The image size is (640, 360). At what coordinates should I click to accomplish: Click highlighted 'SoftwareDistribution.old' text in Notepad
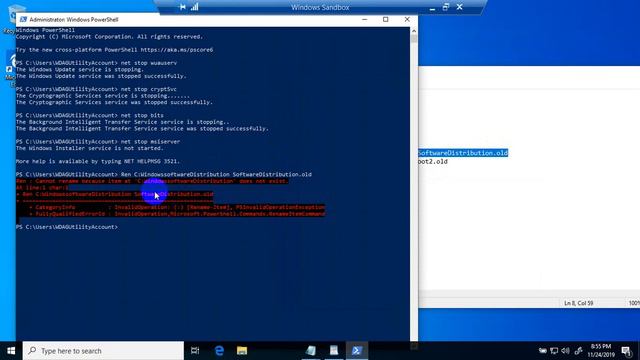pyautogui.click(x=463, y=153)
